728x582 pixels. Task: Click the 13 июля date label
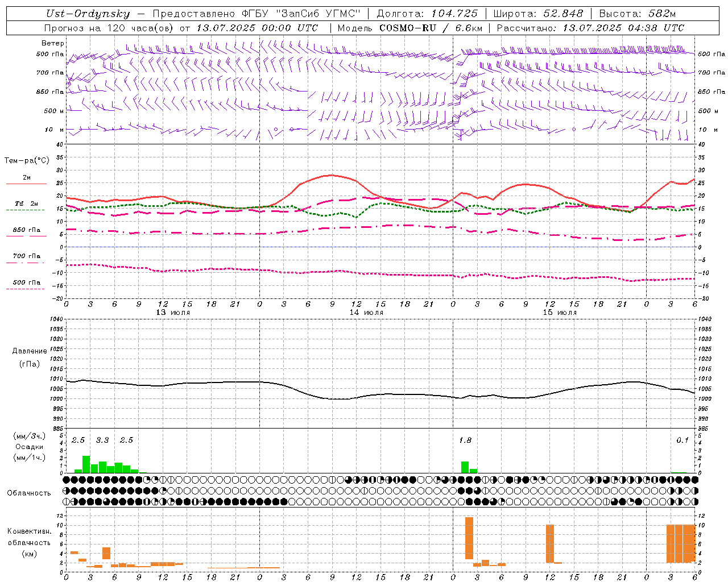coord(173,313)
